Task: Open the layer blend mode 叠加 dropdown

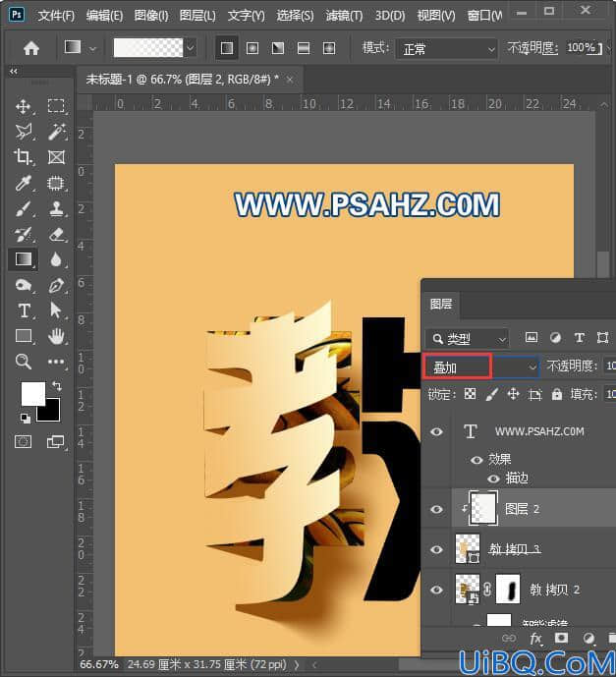Action: [480, 367]
